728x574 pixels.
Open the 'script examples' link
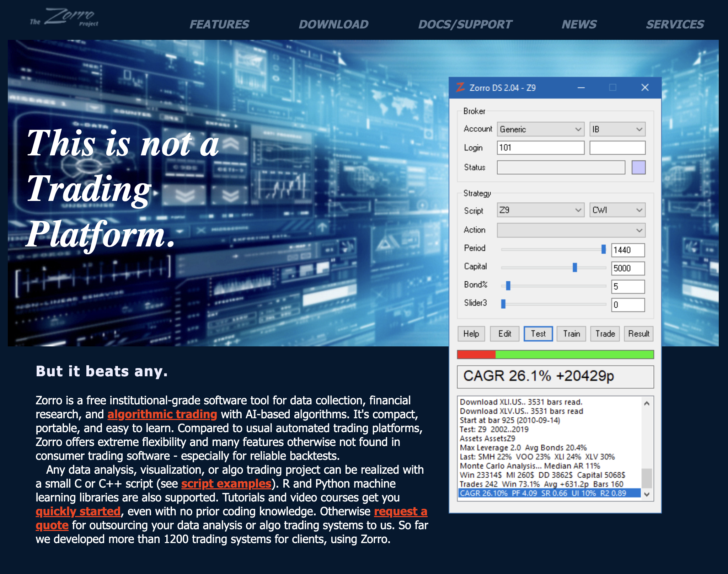tap(226, 484)
